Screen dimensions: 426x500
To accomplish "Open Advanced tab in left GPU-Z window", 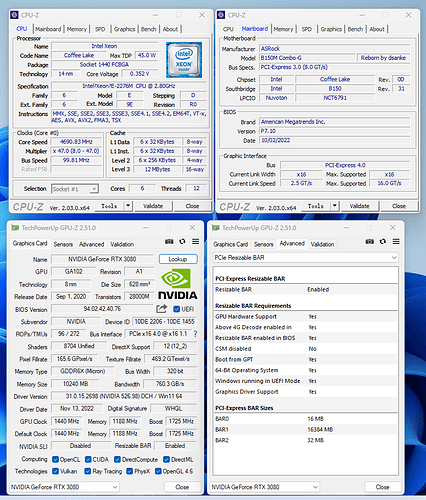I will pyautogui.click(x=92, y=244).
